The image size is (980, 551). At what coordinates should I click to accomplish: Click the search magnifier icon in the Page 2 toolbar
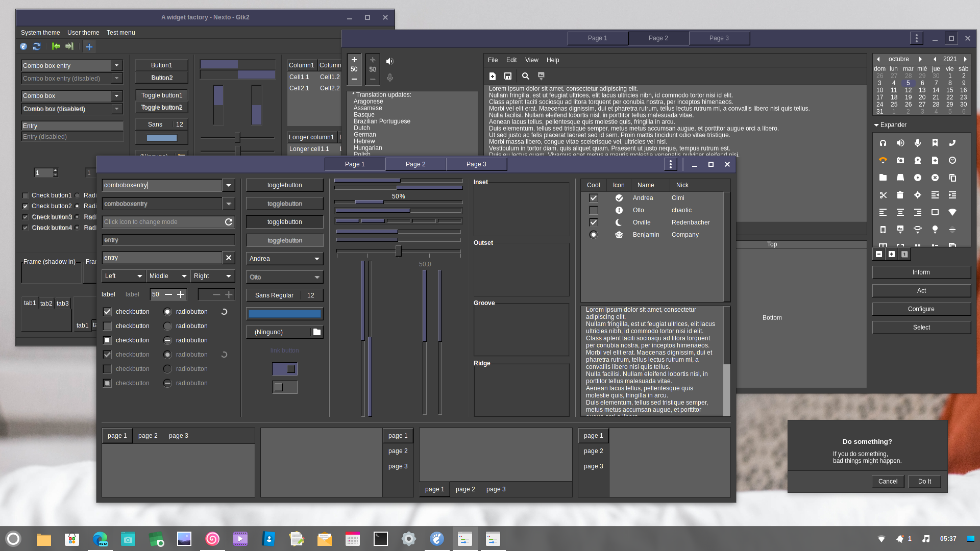(x=526, y=76)
